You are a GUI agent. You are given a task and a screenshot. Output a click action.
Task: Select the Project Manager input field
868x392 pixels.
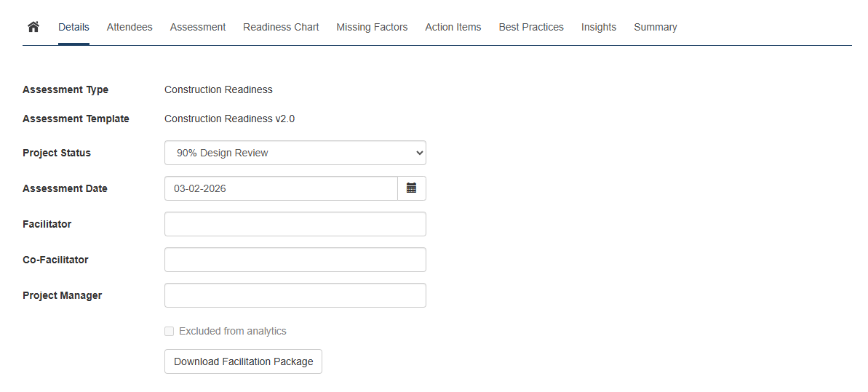point(295,295)
